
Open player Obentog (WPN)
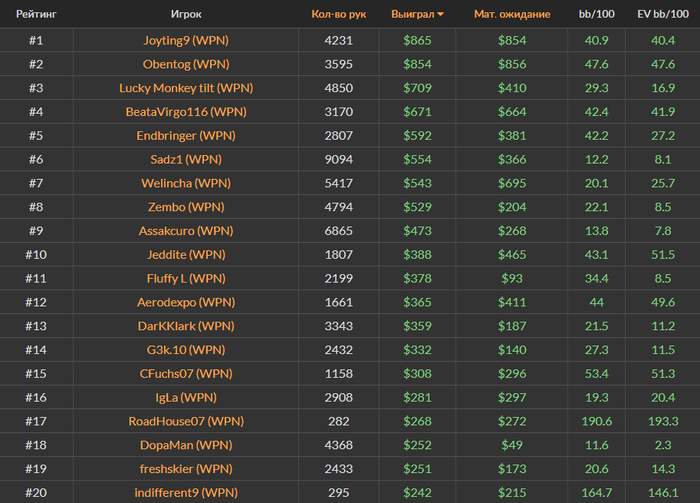(x=186, y=64)
